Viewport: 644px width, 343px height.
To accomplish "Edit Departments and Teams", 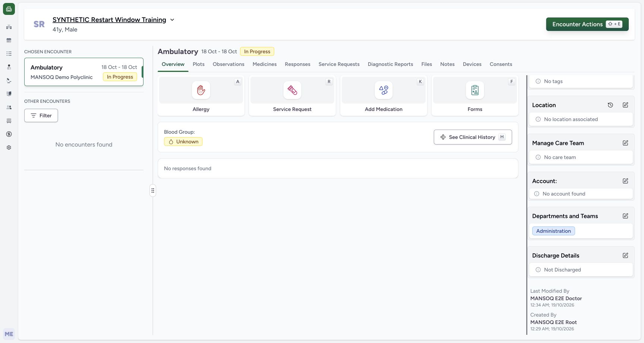I will 625,216.
